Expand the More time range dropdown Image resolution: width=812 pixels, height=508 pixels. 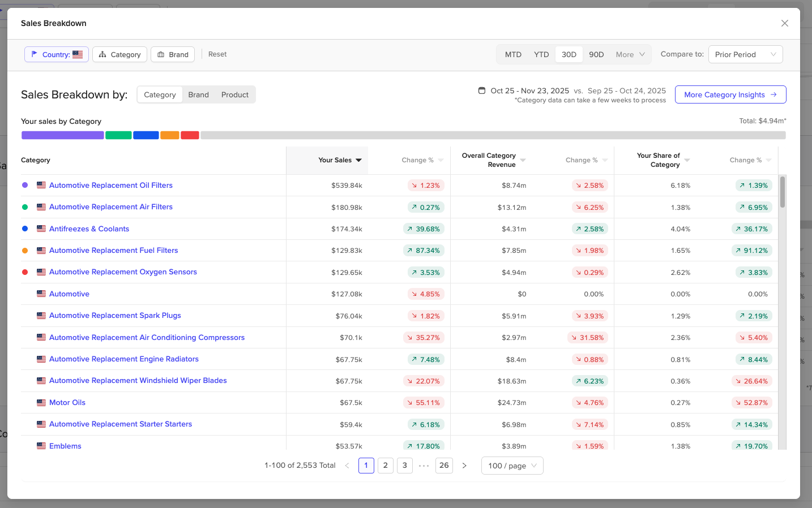point(630,54)
